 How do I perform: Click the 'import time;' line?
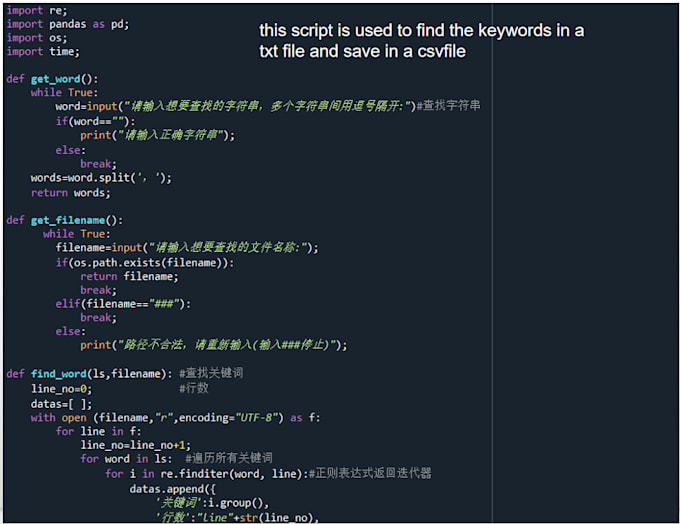43,52
